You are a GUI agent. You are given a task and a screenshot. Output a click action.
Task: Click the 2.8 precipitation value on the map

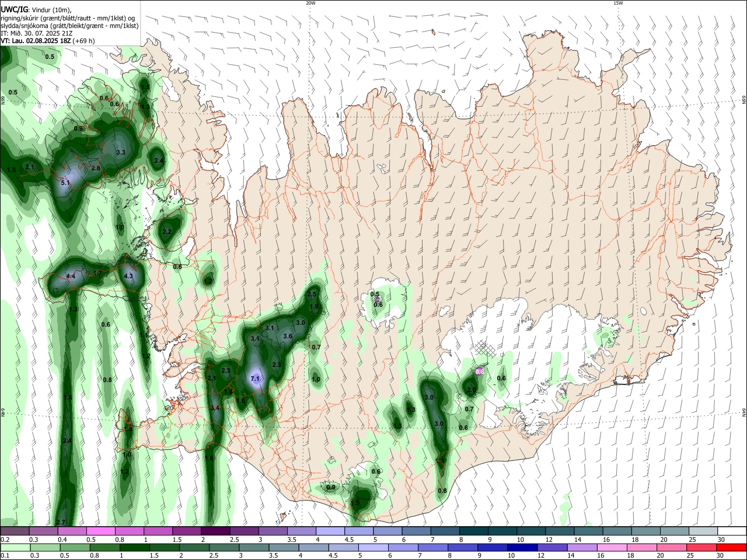coord(96,168)
